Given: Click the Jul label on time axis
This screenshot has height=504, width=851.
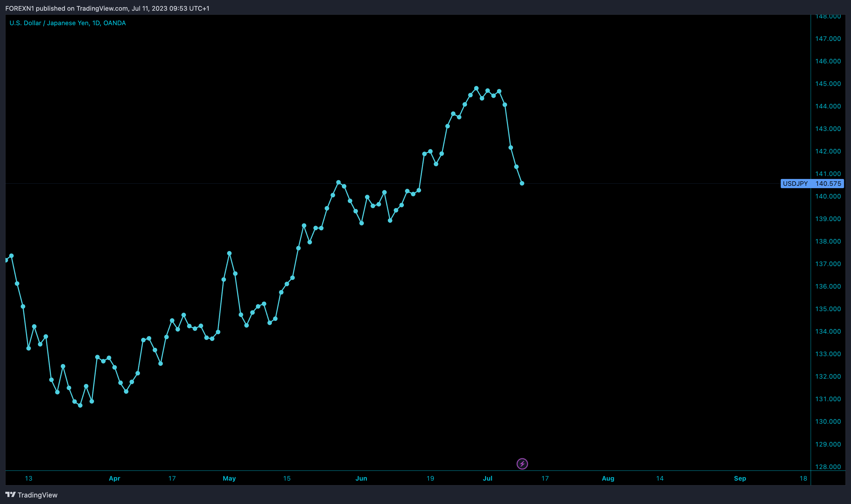Looking at the screenshot, I should click(487, 478).
